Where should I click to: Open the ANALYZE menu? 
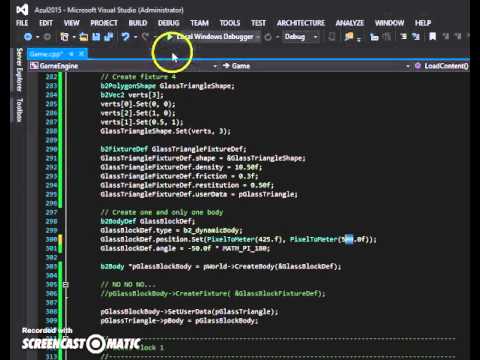click(350, 23)
